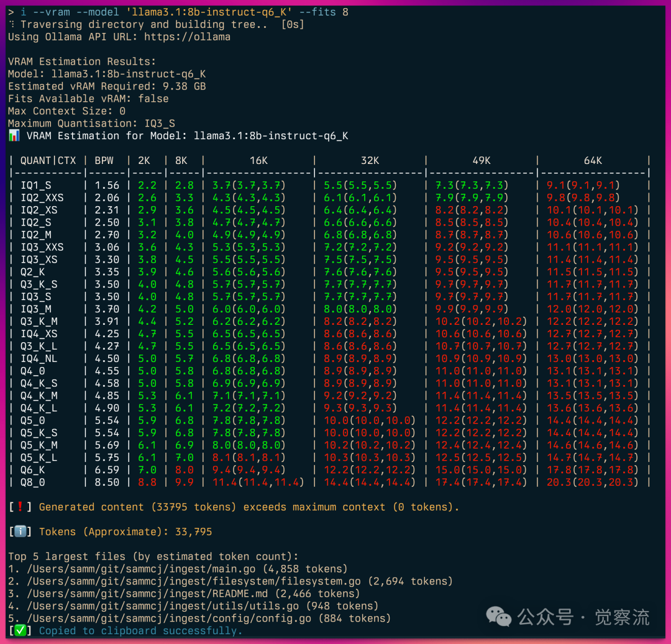Select the BPW column header
Screen dimensions: 671x644
point(104,161)
